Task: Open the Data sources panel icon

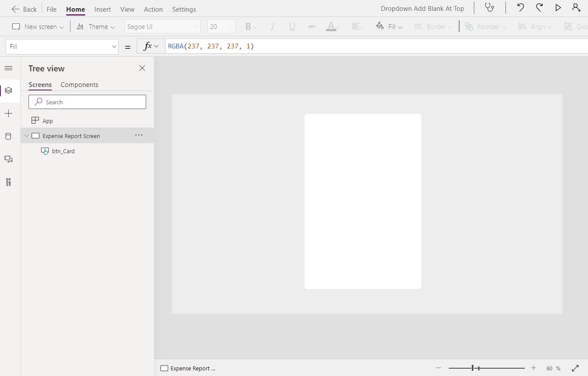Action: click(x=9, y=137)
